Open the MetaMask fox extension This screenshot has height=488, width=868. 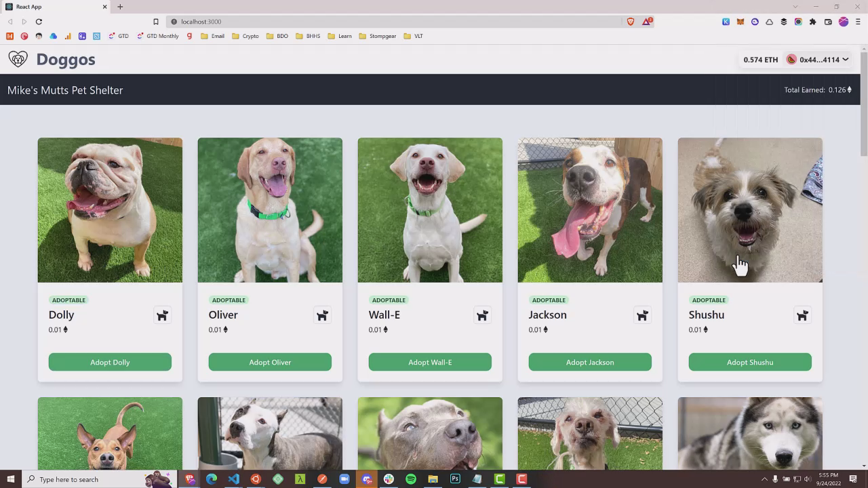pos(741,22)
